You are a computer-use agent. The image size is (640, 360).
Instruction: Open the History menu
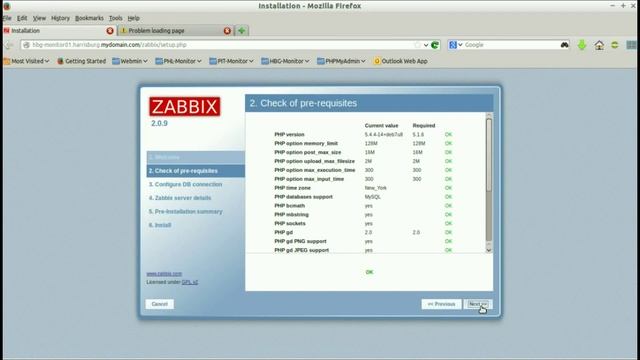click(x=60, y=18)
